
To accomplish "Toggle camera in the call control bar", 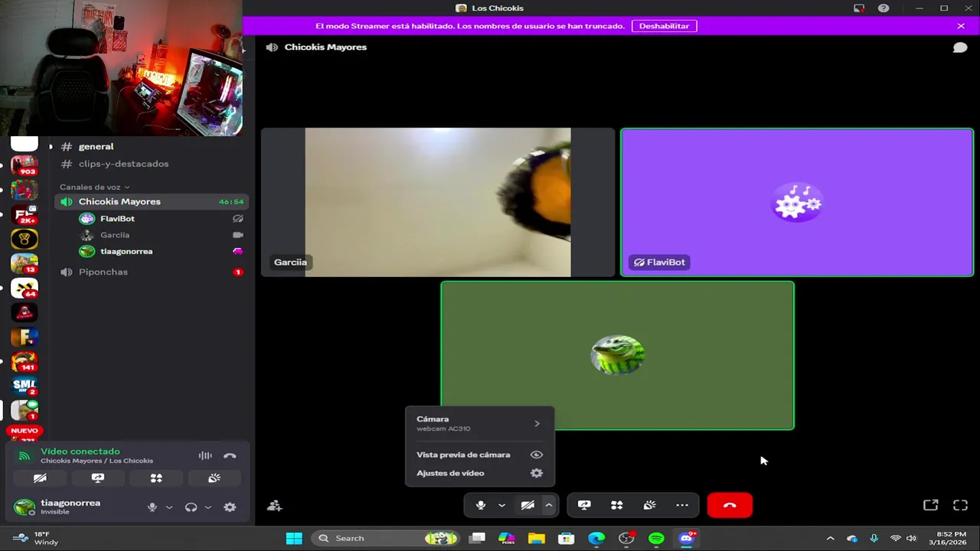I will [528, 505].
